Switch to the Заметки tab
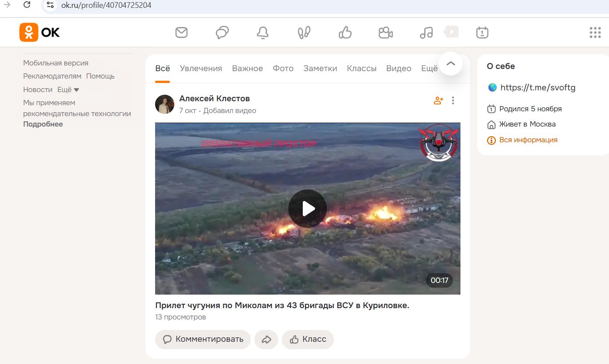609x364 pixels. [320, 69]
